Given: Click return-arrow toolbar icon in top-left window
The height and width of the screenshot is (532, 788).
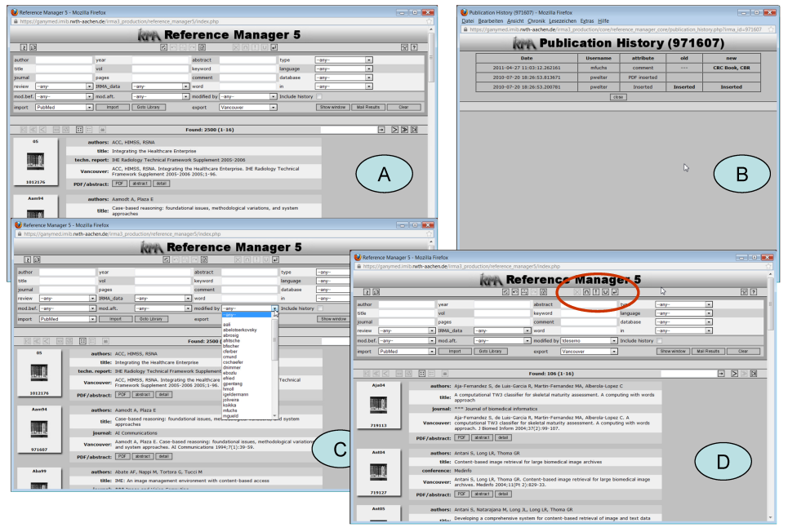Looking at the screenshot, I should [x=274, y=47].
